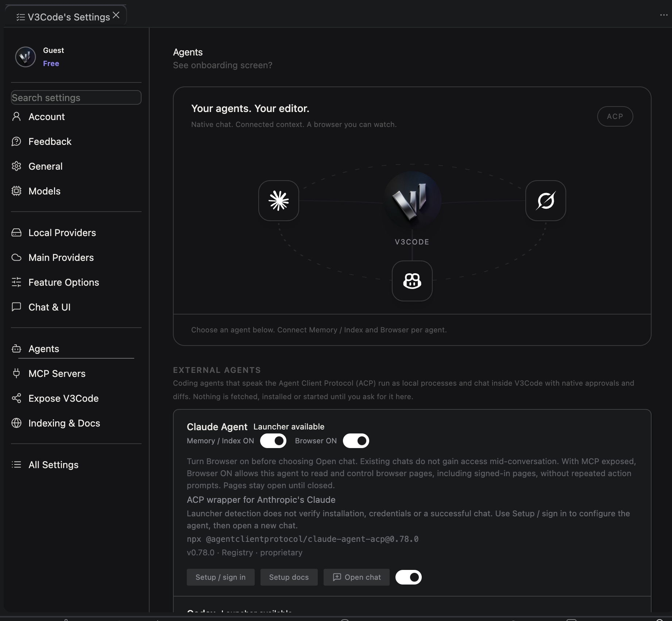The image size is (672, 621).
Task: Disable the Claude Agent enable switch
Action: tap(409, 577)
